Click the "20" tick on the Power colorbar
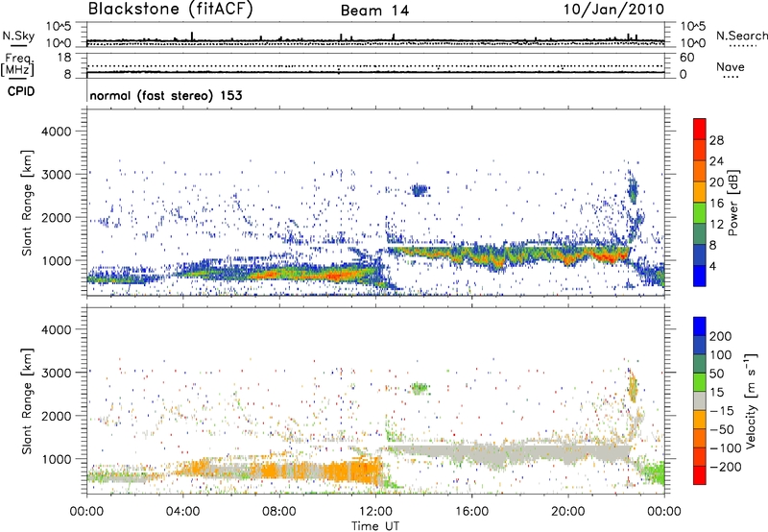The width and height of the screenshot is (768, 532). [716, 182]
